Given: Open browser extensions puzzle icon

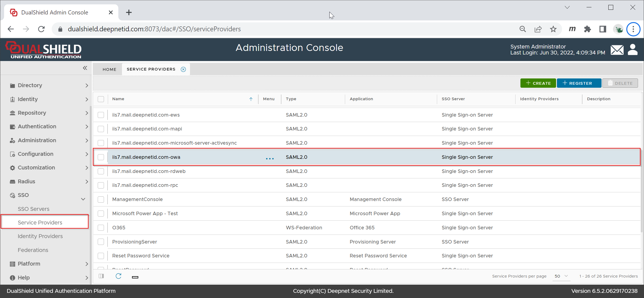Looking at the screenshot, I should click(x=587, y=29).
